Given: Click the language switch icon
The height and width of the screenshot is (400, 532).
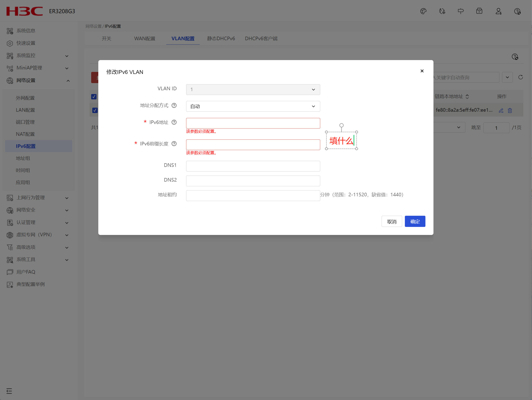Looking at the screenshot, I should click(x=442, y=11).
